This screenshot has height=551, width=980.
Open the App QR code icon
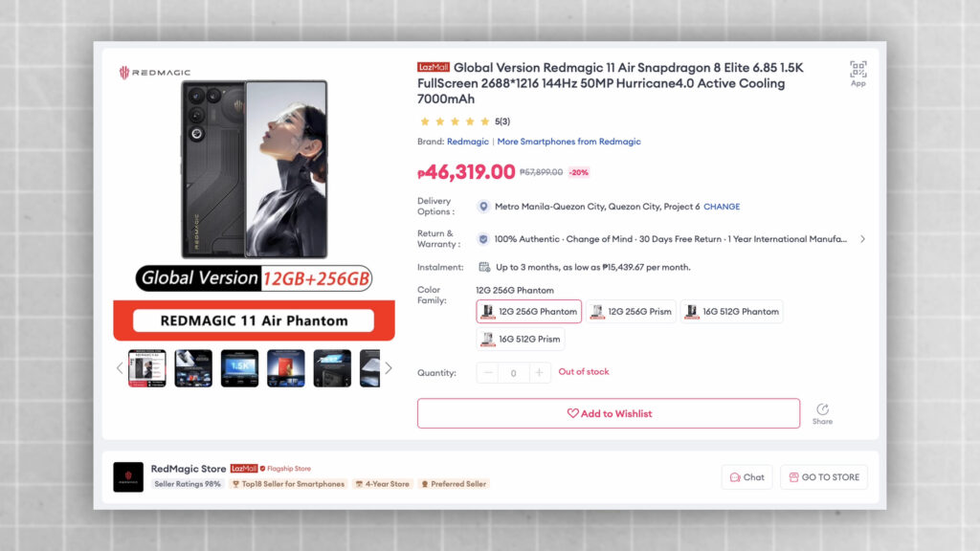tap(858, 69)
